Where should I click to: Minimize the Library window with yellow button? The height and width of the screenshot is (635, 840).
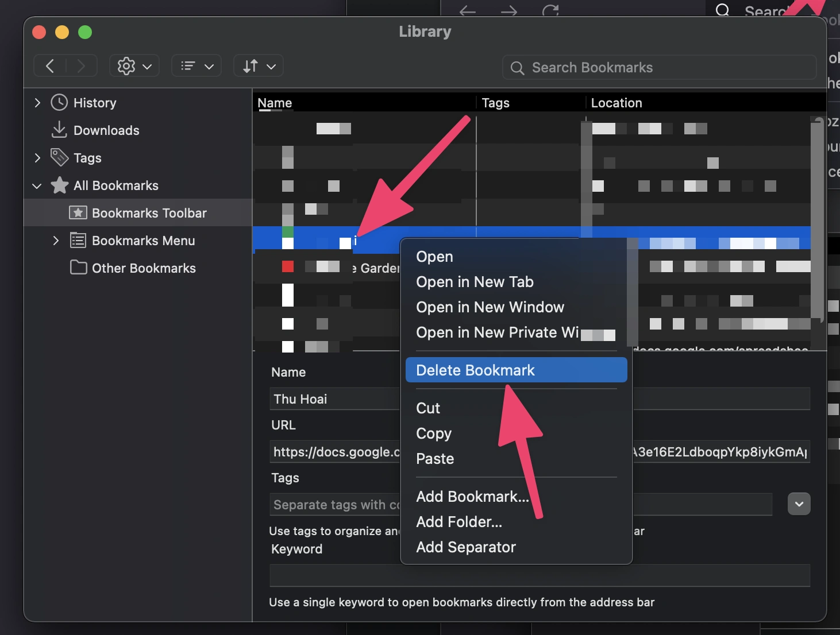pos(62,32)
